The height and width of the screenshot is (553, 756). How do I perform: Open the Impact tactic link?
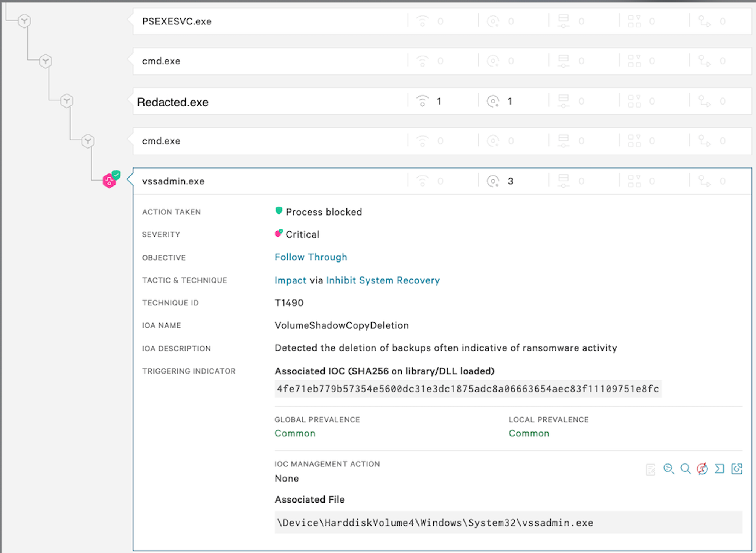coord(290,281)
